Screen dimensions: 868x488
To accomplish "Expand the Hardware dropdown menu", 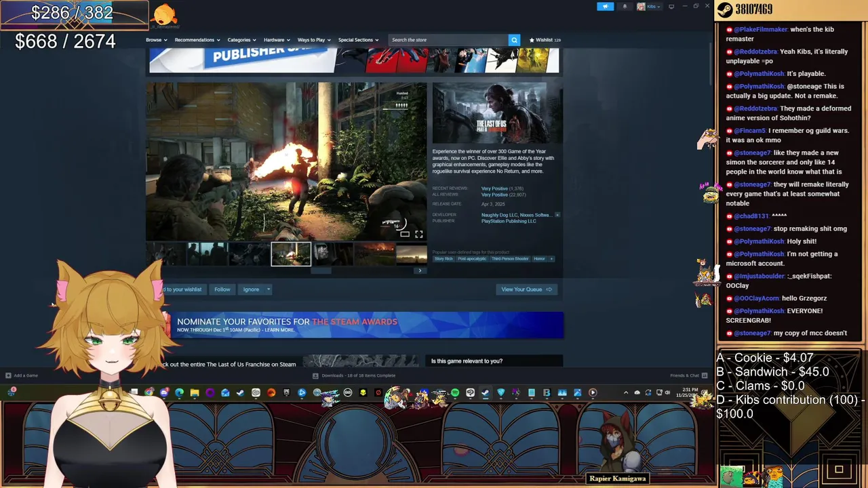I will click(x=277, y=40).
